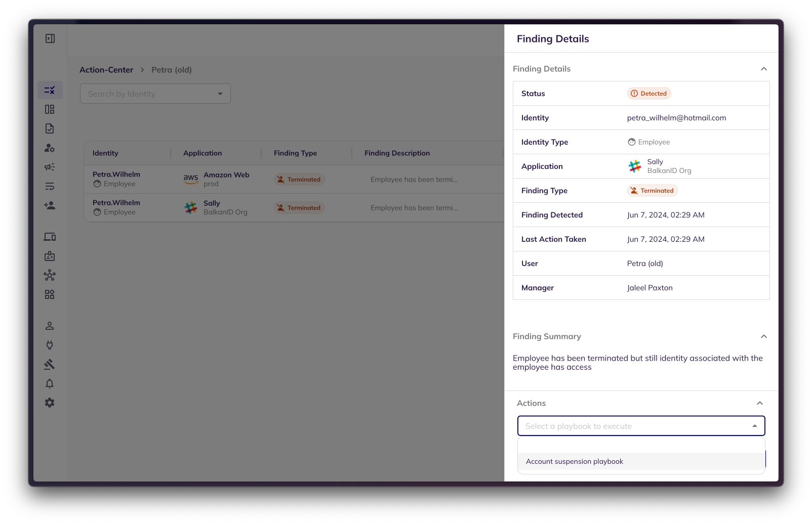812x524 pixels.
Task: Open the network graph icon in sidebar
Action: [50, 275]
